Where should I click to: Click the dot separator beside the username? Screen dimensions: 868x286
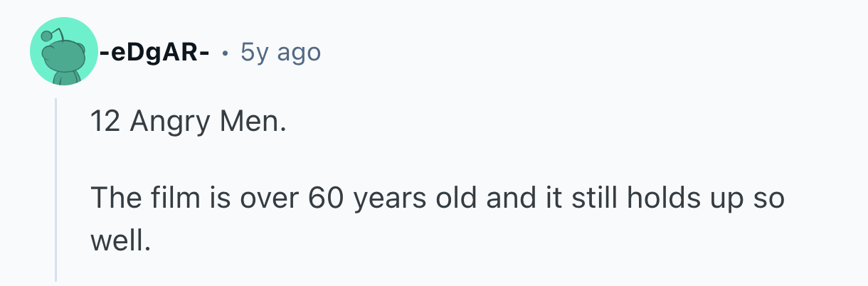(225, 53)
